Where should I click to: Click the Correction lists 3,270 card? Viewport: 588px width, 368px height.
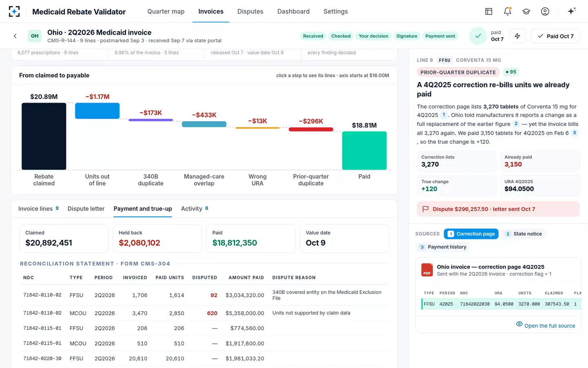coord(457,161)
